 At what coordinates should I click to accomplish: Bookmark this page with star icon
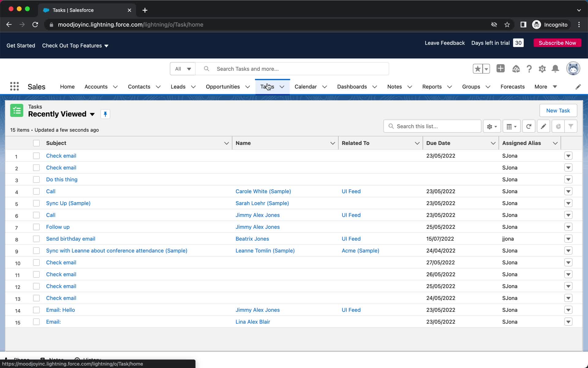pyautogui.click(x=507, y=25)
